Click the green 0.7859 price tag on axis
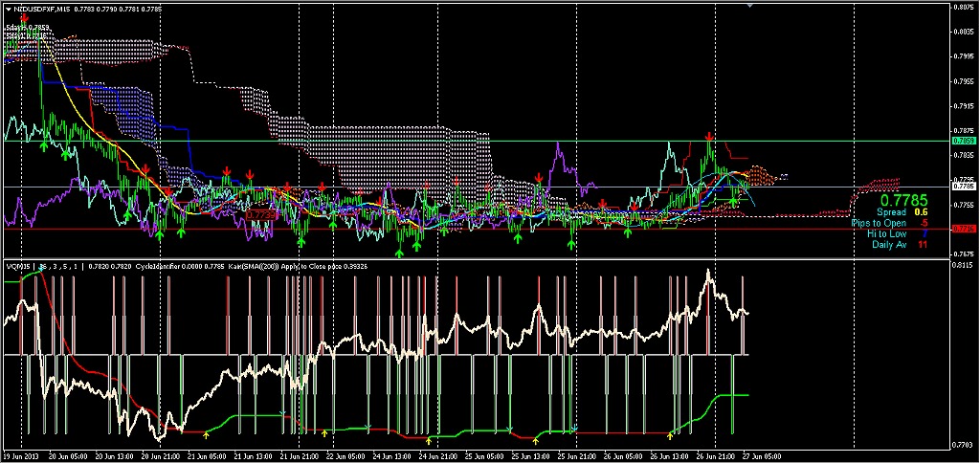980x463 pixels. (x=963, y=142)
